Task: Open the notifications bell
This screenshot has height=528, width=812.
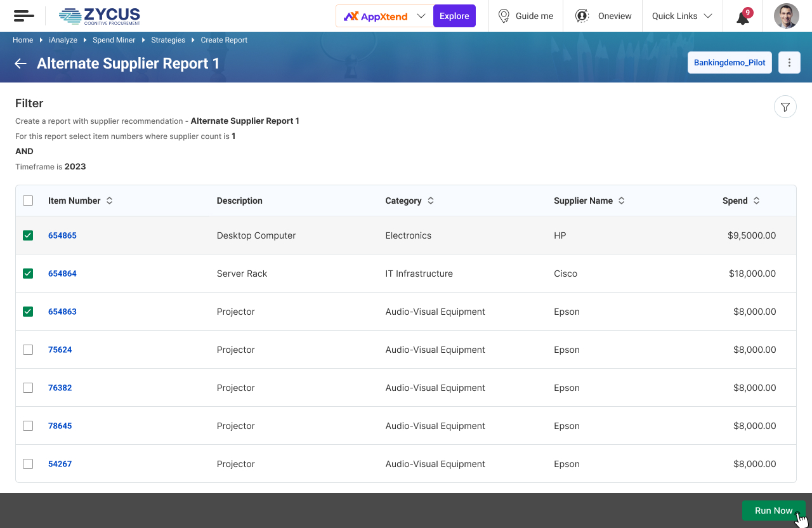Action: [743, 16]
